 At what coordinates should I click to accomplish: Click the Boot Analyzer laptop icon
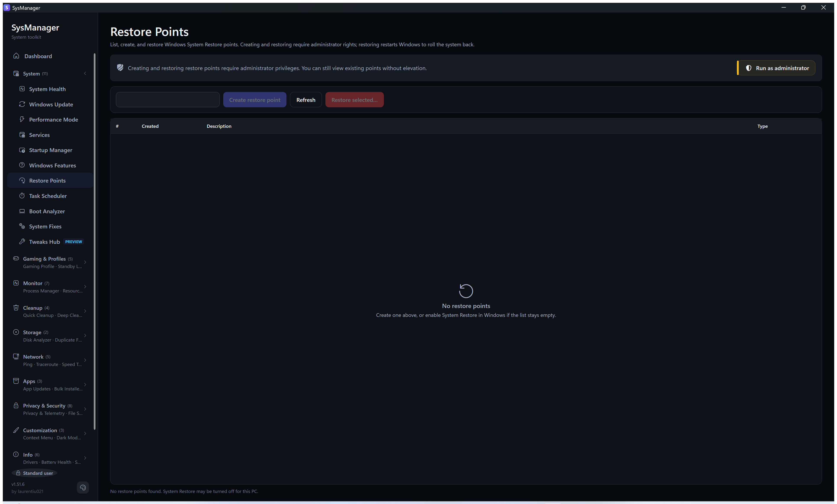22,211
